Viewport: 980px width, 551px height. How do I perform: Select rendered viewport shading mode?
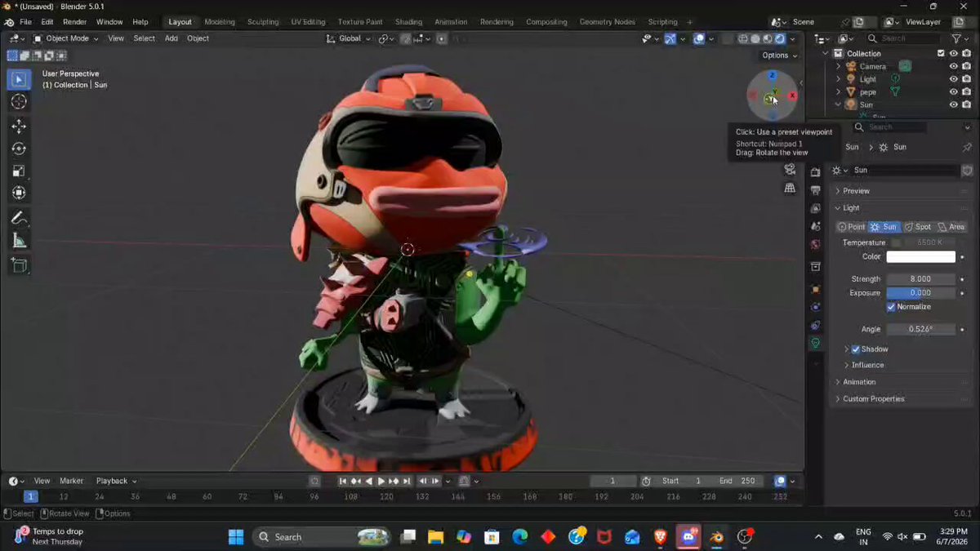pos(780,38)
